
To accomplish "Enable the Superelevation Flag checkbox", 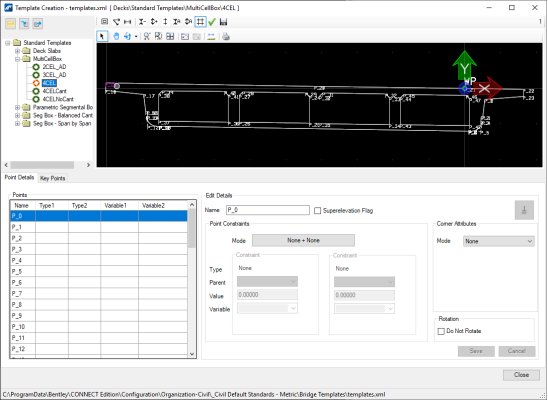I will pos(317,211).
